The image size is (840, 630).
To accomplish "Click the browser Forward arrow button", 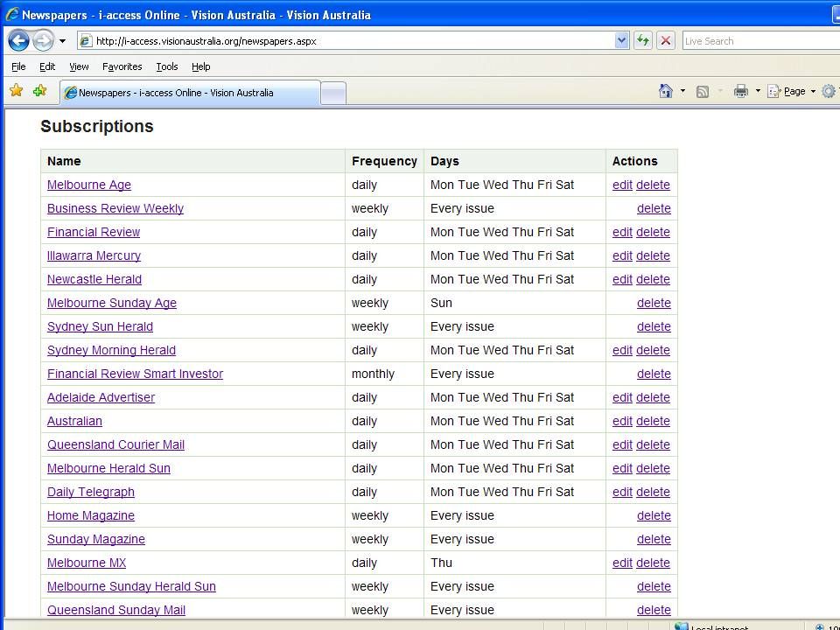I will coord(44,41).
